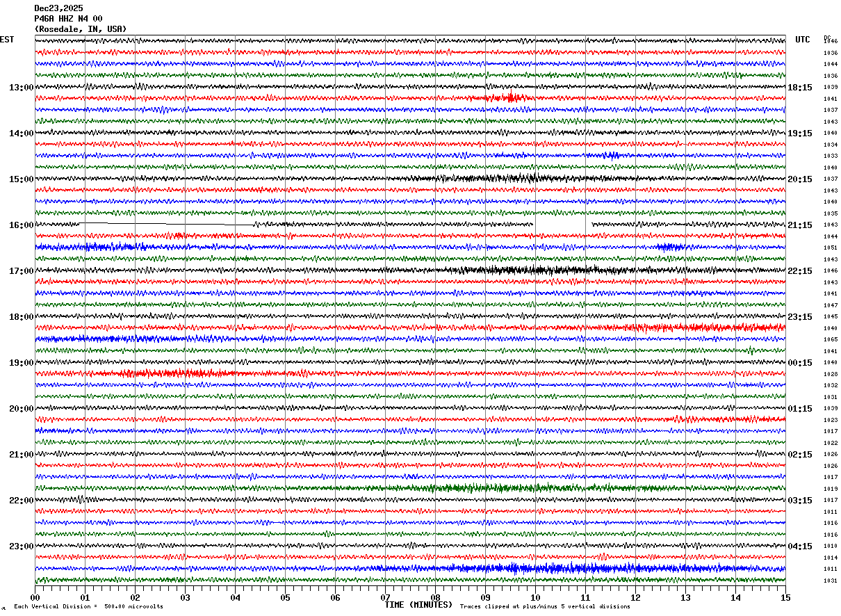Click minute tick label 04 on the time axis

(x=235, y=597)
